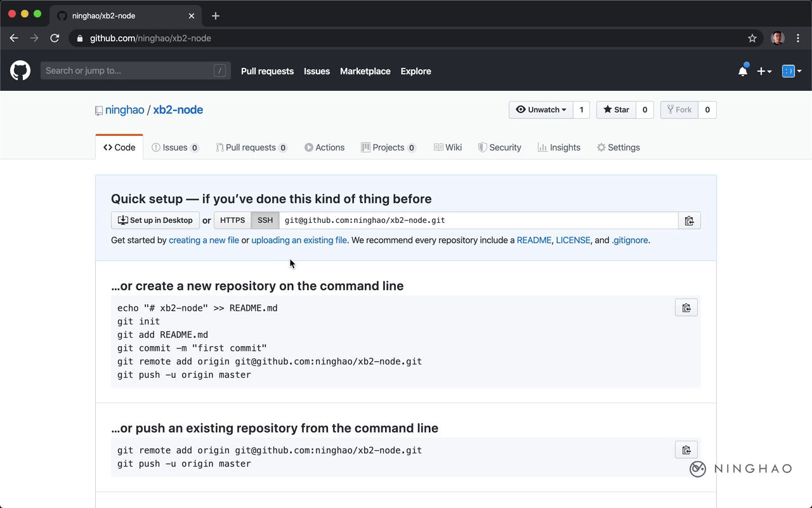The height and width of the screenshot is (508, 812).
Task: Expand the Unwatch dropdown
Action: tap(541, 110)
